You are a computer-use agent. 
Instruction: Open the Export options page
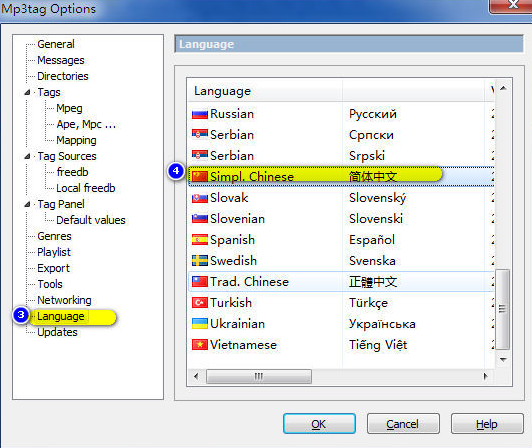(x=53, y=268)
